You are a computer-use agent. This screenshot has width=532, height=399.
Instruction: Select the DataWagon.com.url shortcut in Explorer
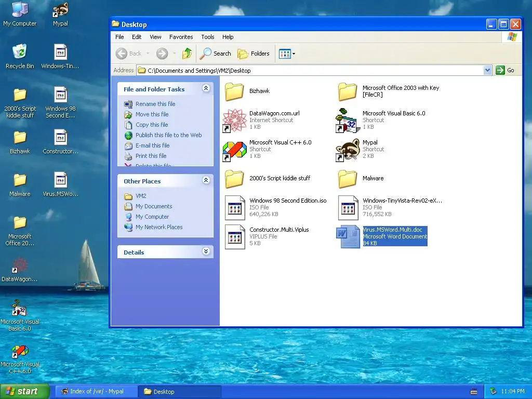tap(261, 120)
